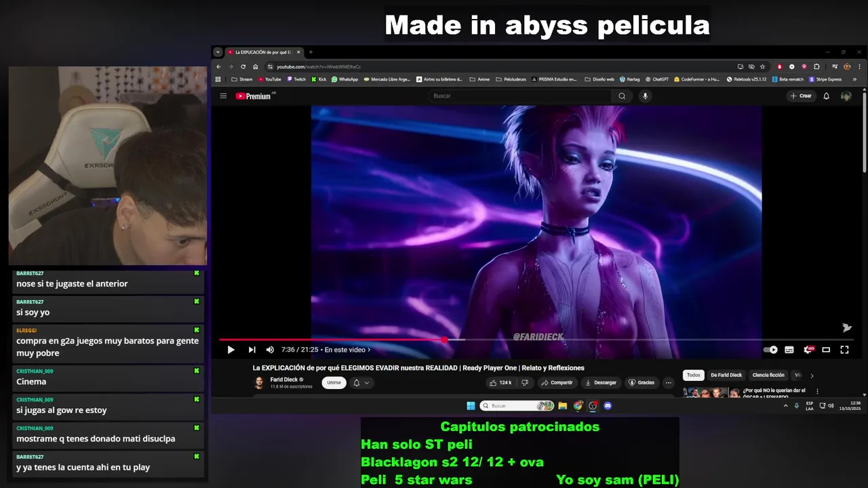Screen dimensions: 868x488
Task: Open the Diseño web bookmarks folder
Action: click(599, 79)
